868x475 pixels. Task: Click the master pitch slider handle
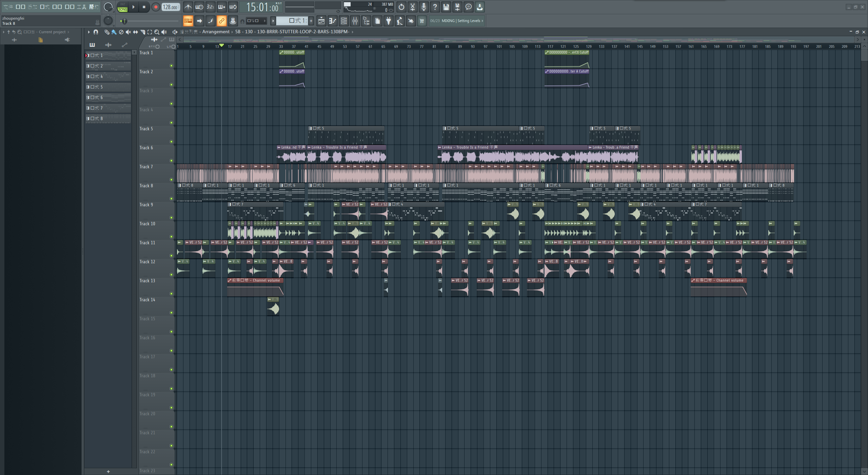coord(124,21)
